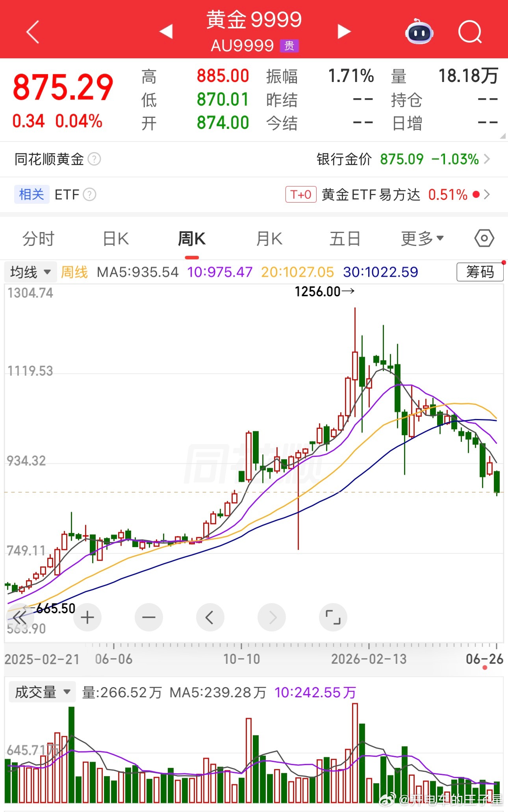Tap current price 875.29

click(63, 88)
